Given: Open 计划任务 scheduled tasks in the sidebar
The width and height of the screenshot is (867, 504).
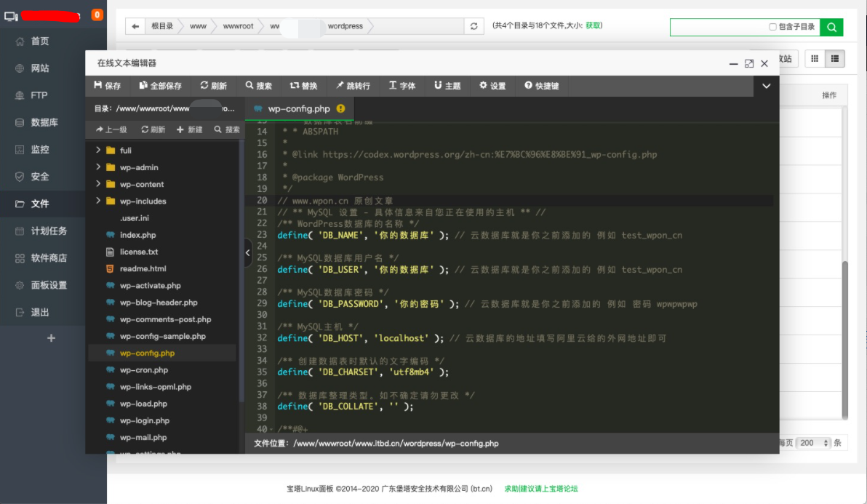Looking at the screenshot, I should 49,231.
